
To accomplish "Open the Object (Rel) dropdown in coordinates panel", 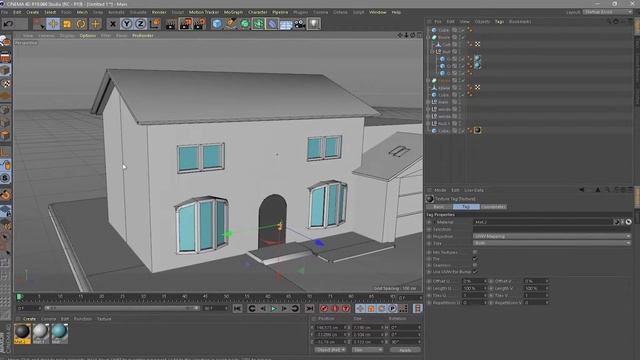I will click(330, 350).
